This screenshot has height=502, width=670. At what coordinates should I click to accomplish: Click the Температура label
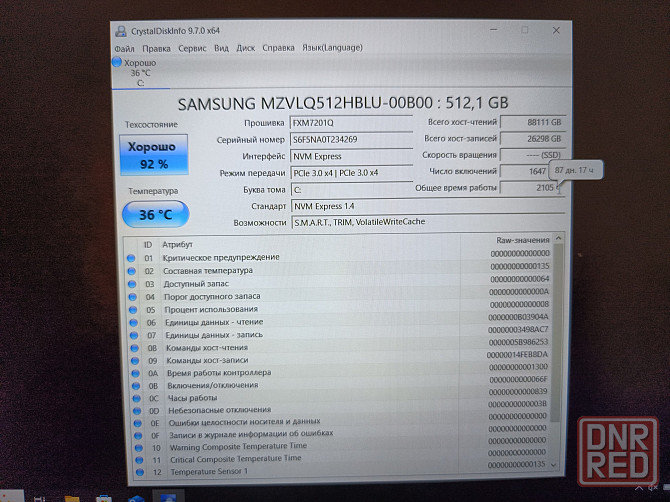tap(153, 191)
